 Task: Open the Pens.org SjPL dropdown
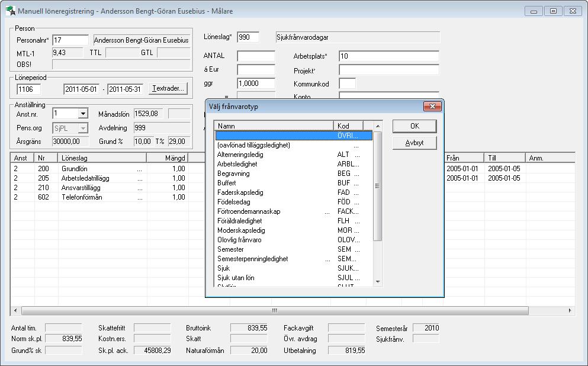point(83,129)
